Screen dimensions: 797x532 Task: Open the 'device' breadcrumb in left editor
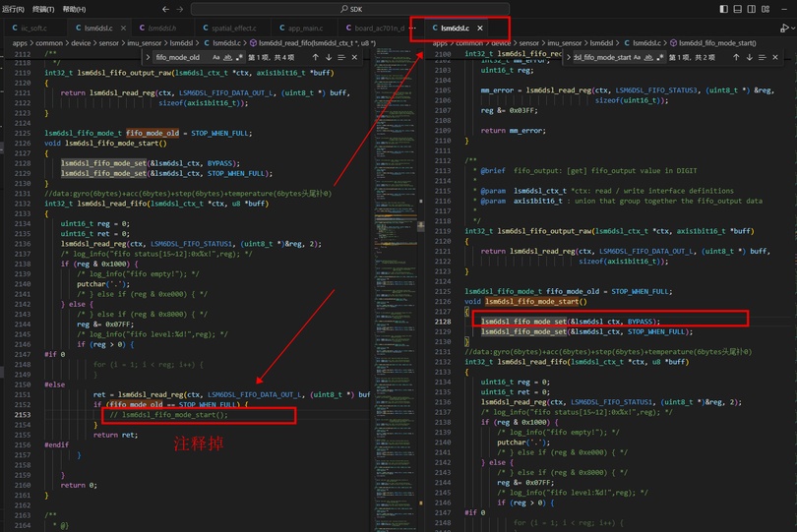(81, 43)
